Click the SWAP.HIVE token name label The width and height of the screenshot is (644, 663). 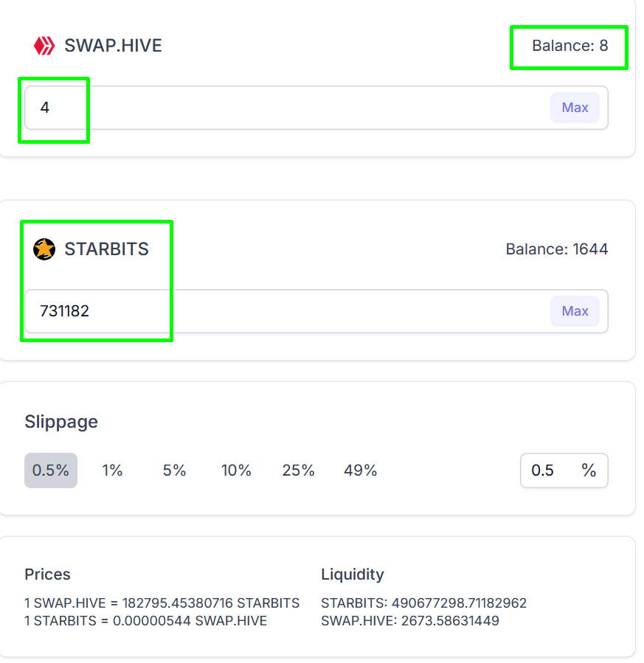[113, 46]
